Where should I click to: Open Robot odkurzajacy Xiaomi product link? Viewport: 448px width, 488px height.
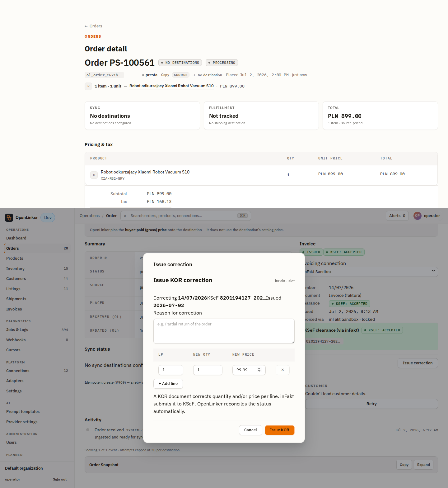[171, 86]
